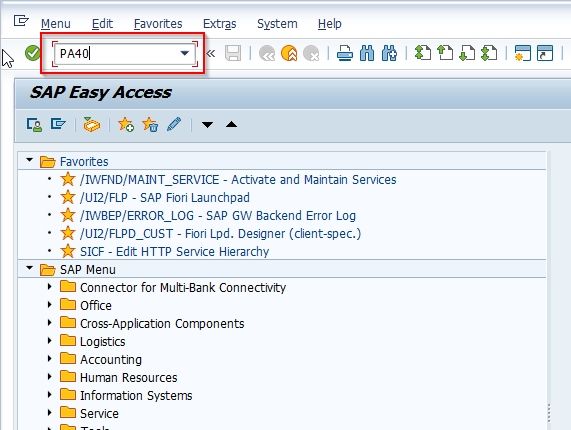Click the Delete Favorites star-trash icon
Viewport: 571px width, 430px height.
coord(150,125)
